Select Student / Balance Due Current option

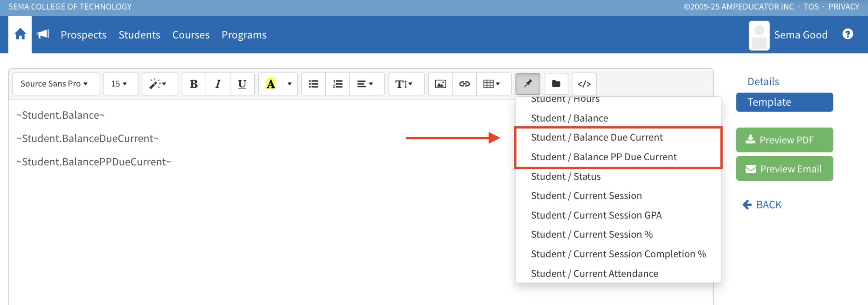tap(596, 138)
